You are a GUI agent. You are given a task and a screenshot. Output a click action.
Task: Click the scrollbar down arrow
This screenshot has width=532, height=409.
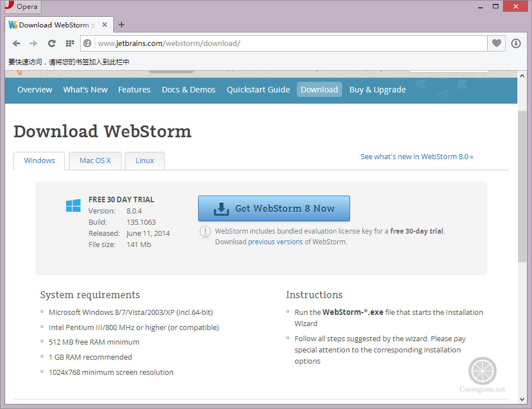[x=522, y=399]
